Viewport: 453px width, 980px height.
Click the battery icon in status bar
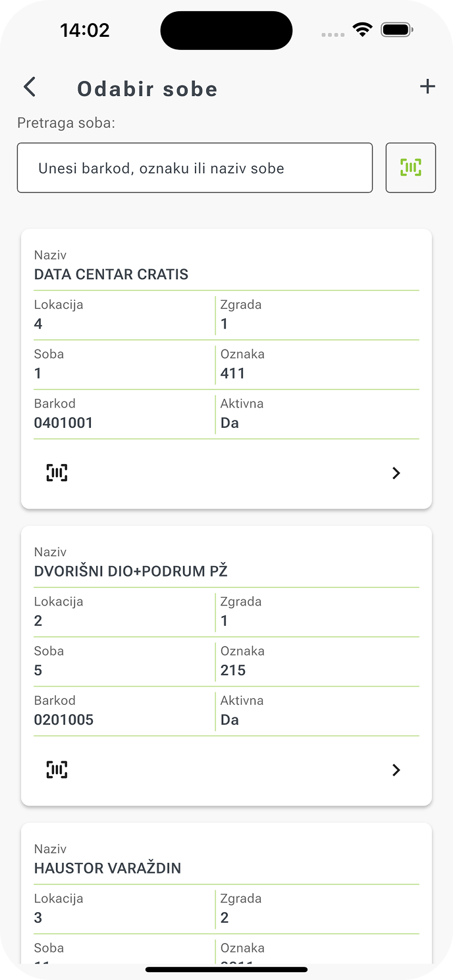(x=396, y=30)
